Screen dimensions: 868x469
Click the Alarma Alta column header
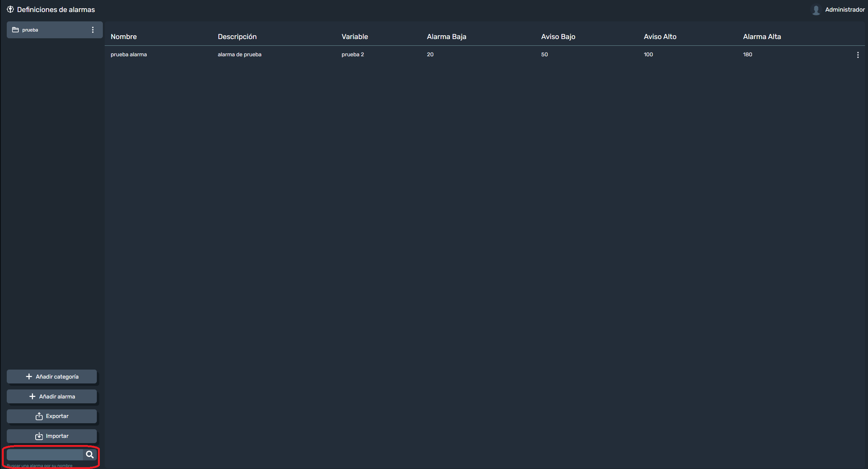coord(762,36)
